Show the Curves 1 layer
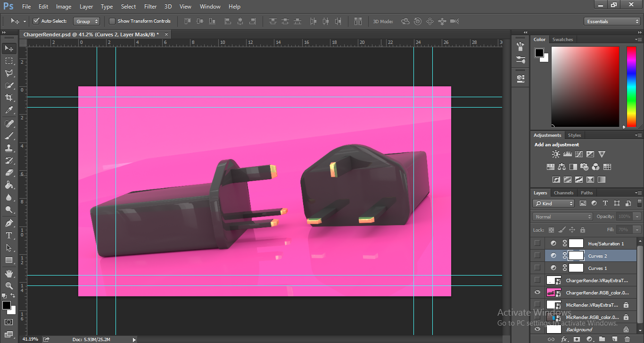The height and width of the screenshot is (343, 644). pos(537,268)
